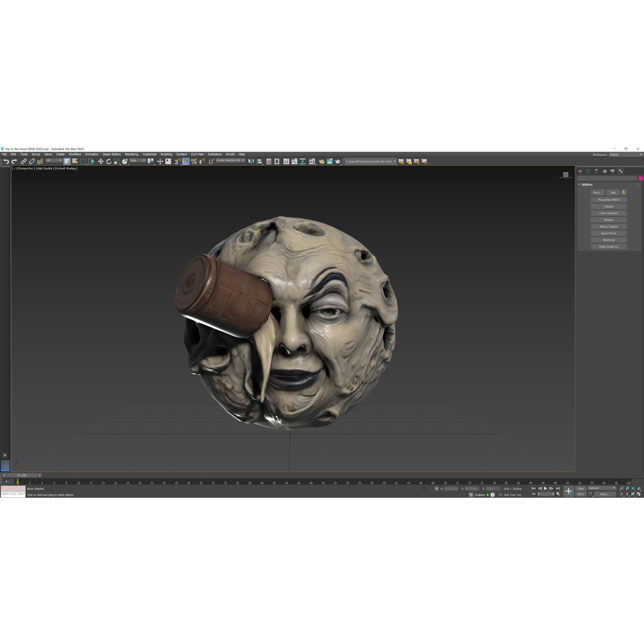Open the Arnold menu

pyautogui.click(x=230, y=154)
